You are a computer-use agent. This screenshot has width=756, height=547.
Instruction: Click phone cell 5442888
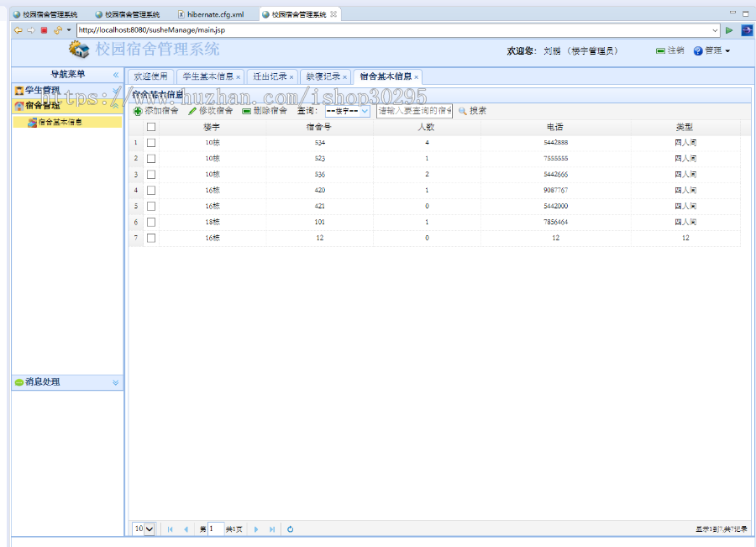[x=555, y=143]
